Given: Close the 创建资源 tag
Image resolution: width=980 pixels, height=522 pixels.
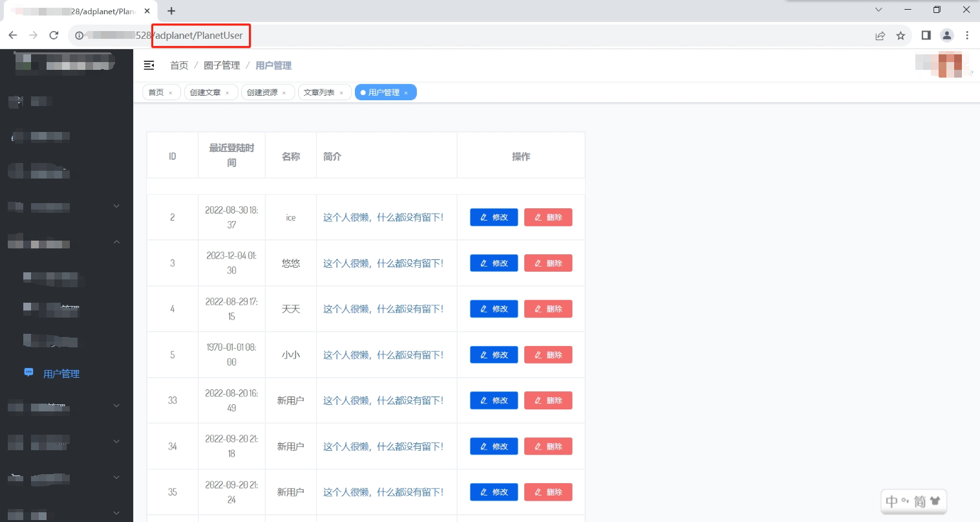Looking at the screenshot, I should [284, 93].
